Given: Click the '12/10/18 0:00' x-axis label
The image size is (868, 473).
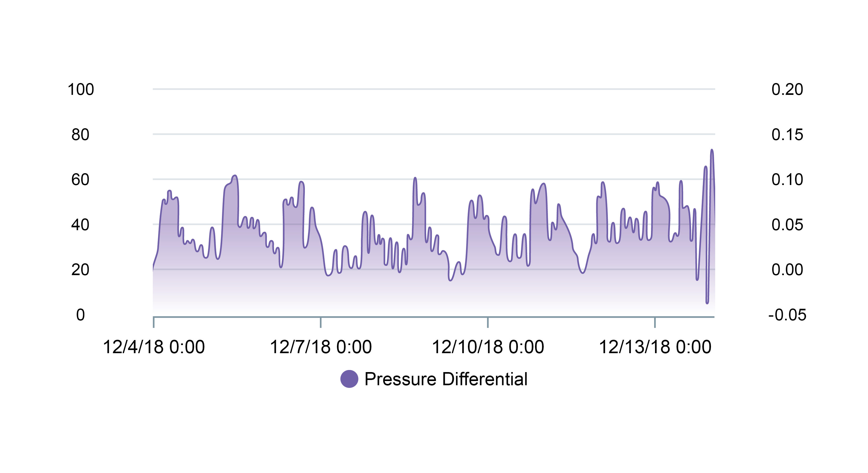Looking at the screenshot, I should [x=488, y=347].
